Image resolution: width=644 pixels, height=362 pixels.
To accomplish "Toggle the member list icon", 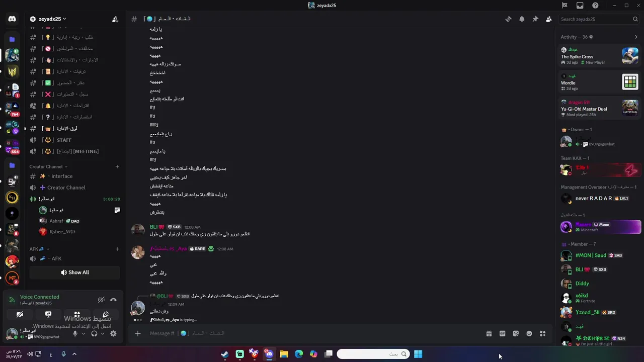I will click(x=548, y=19).
